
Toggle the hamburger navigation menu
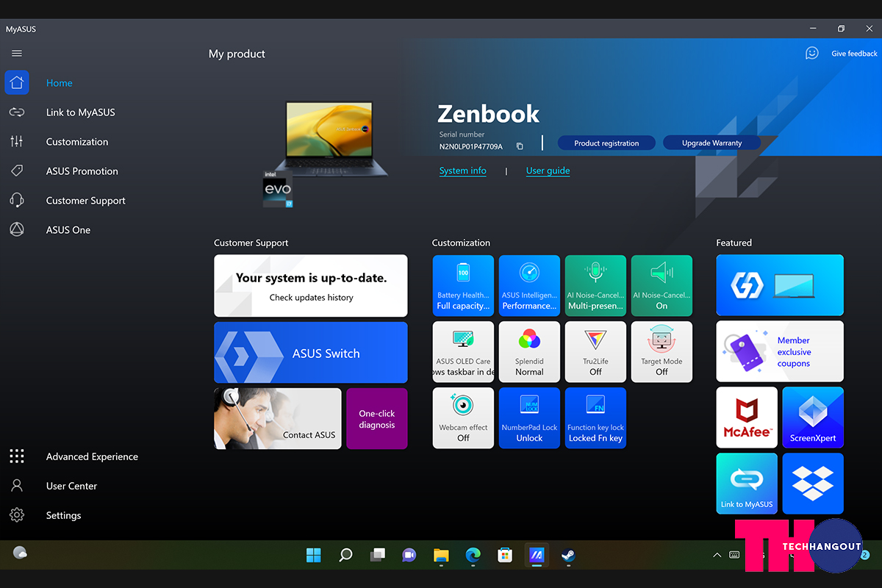click(x=17, y=54)
